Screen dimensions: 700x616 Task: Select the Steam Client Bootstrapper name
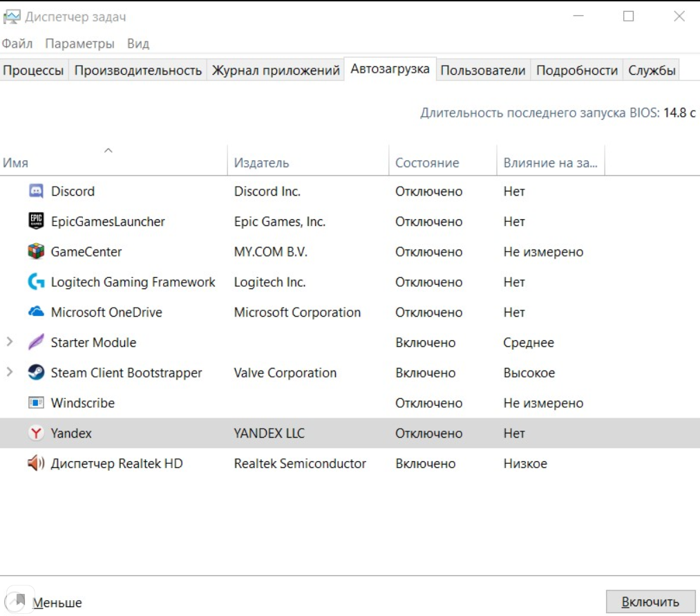point(126,373)
